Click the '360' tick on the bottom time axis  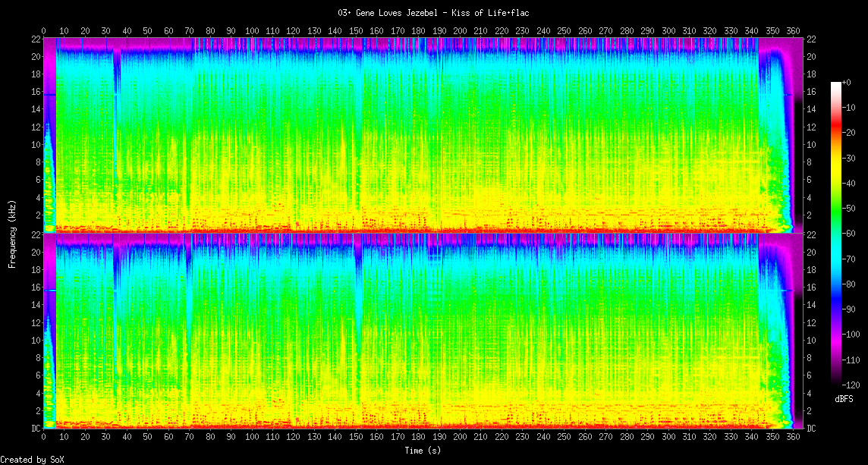(x=792, y=438)
